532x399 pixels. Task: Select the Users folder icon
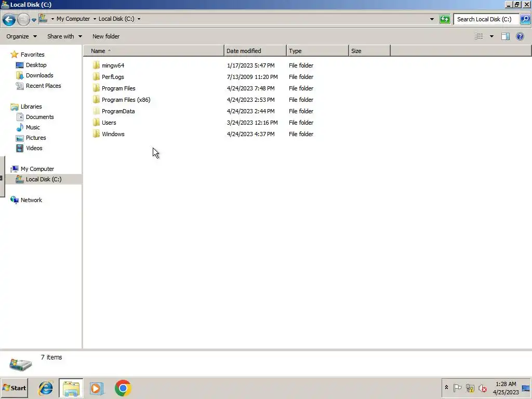[x=96, y=123]
